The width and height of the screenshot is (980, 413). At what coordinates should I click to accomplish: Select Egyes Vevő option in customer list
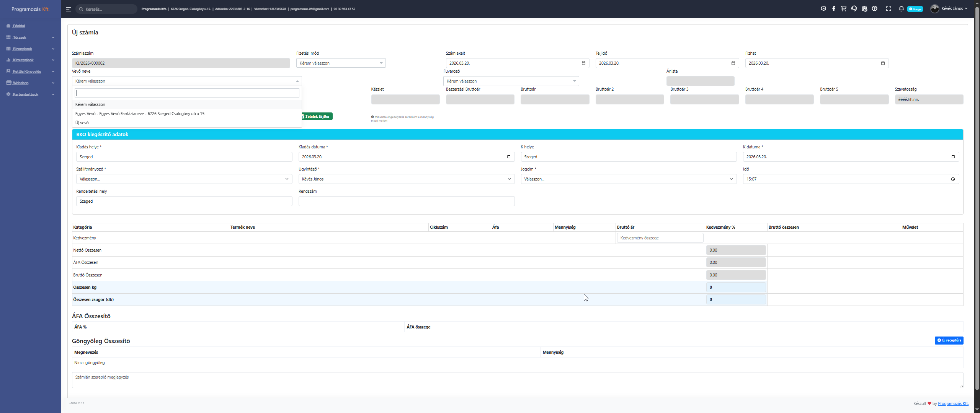pyautogui.click(x=140, y=114)
